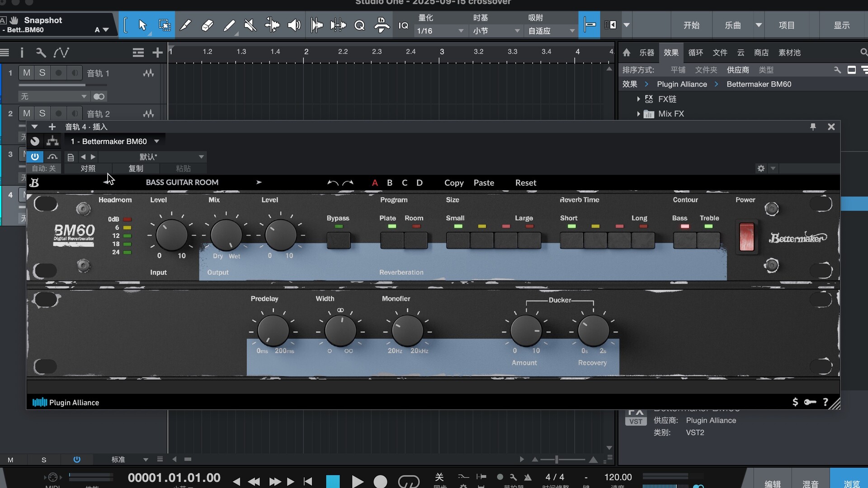Click the plugin Copy button
Screen dimensions: 868x488
[x=454, y=183]
